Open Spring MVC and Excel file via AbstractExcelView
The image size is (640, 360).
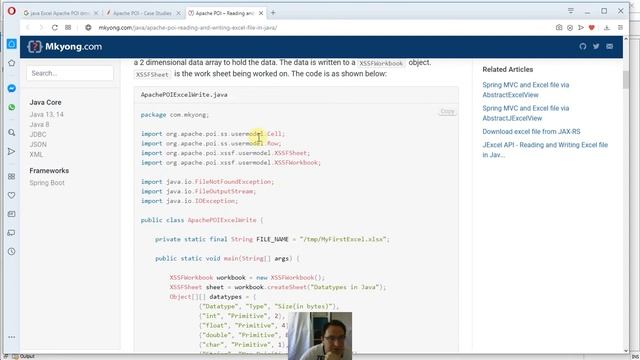(526, 90)
